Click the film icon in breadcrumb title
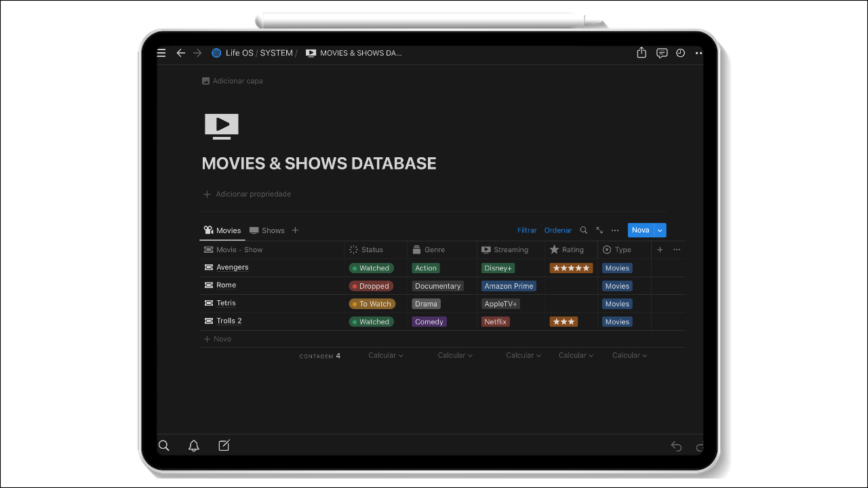This screenshot has width=868, height=488. pos(311,53)
